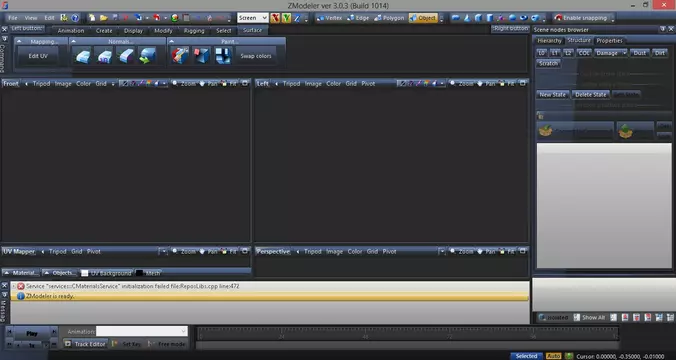Click the sphere primitive icon in toolbar
This screenshot has height=360, width=676.
tap(512, 18)
